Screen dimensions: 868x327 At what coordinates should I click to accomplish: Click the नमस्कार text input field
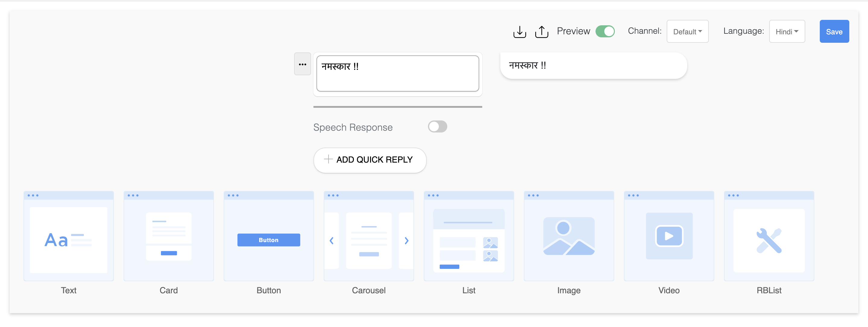click(x=396, y=73)
